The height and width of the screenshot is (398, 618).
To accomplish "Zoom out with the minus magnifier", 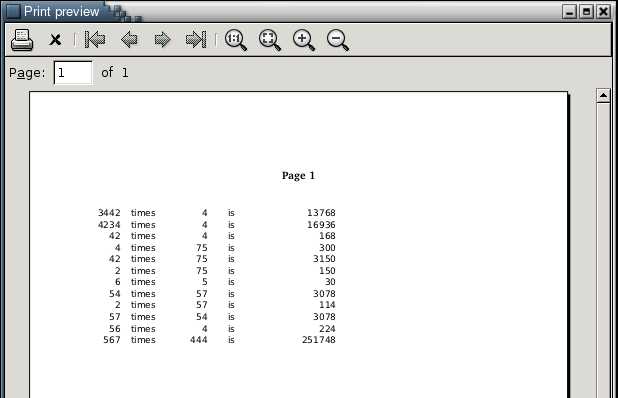I will 338,40.
